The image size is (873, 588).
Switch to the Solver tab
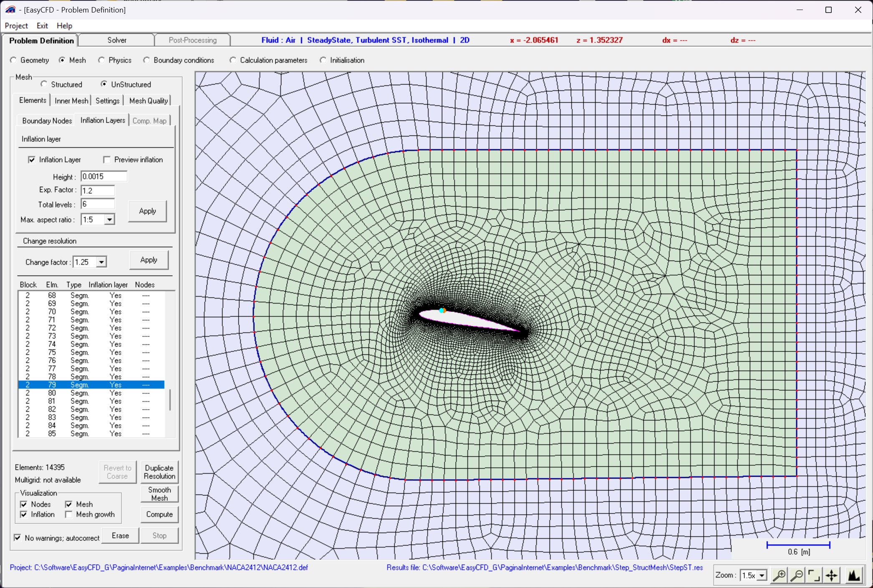[116, 40]
